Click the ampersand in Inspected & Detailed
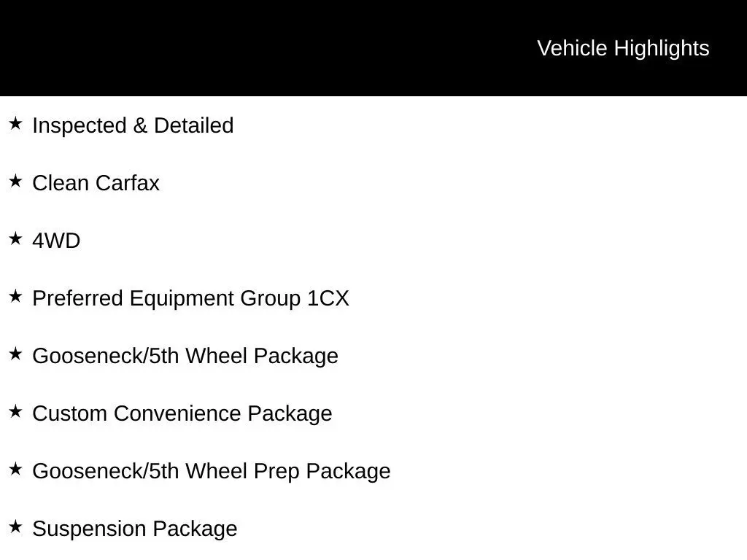Image resolution: width=747 pixels, height=560 pixels. point(140,125)
